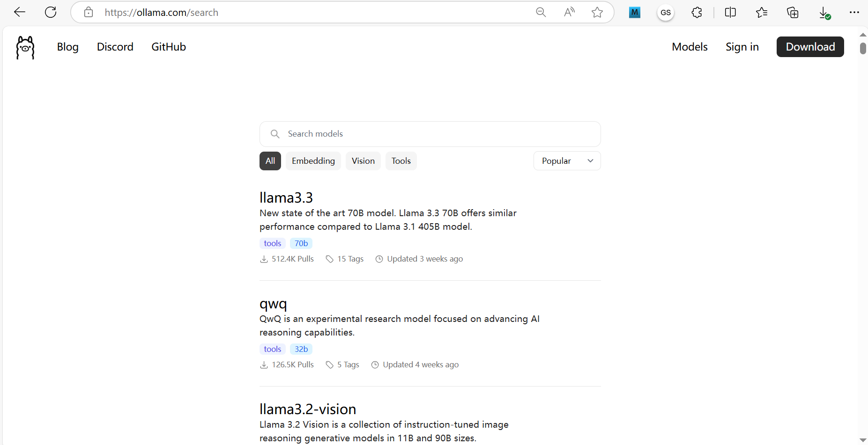Click the 512.4K Pulls text

[x=293, y=259]
